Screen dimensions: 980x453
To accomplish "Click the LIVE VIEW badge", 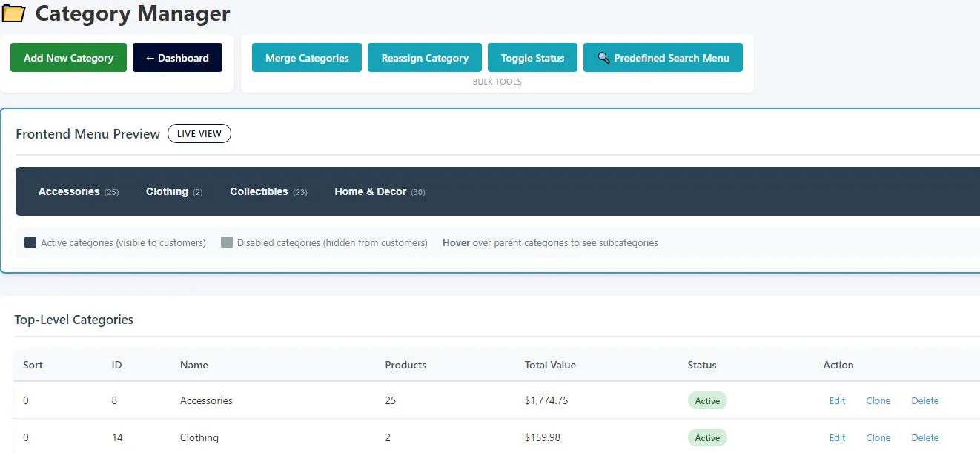I will click(199, 134).
